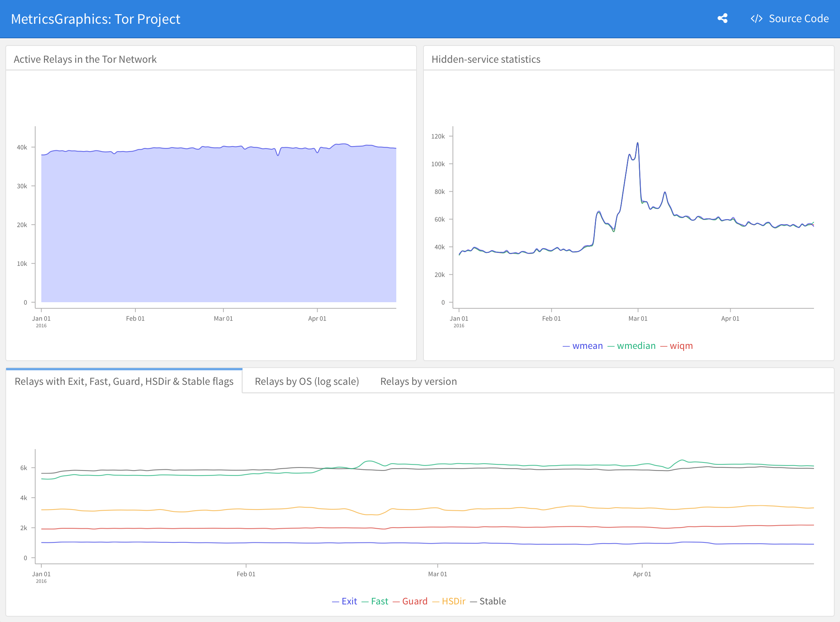Switch to Relays by OS (log scale) tab
The image size is (840, 622).
point(307,381)
